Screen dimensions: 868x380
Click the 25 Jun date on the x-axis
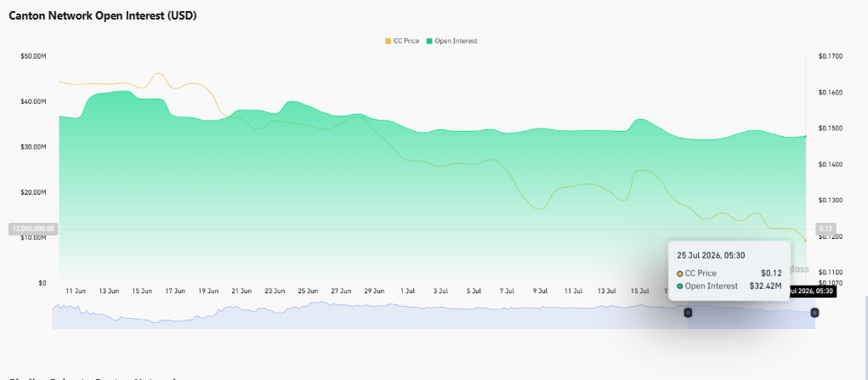308,291
